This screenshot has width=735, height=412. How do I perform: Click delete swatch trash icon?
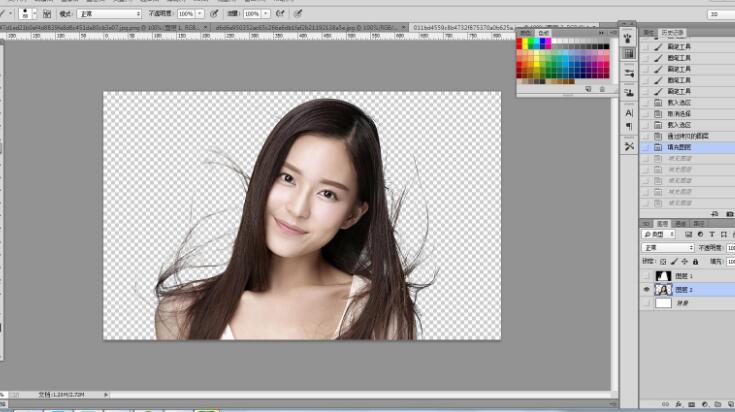click(x=602, y=89)
